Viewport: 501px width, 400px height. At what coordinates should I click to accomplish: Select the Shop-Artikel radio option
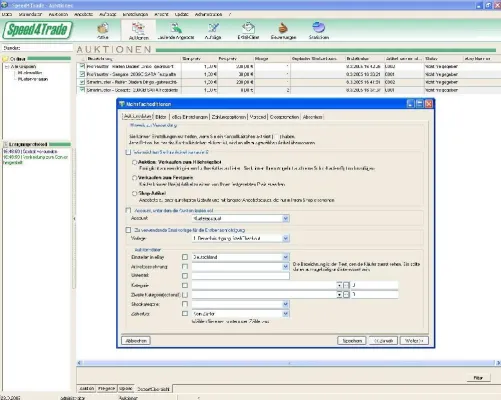(134, 193)
